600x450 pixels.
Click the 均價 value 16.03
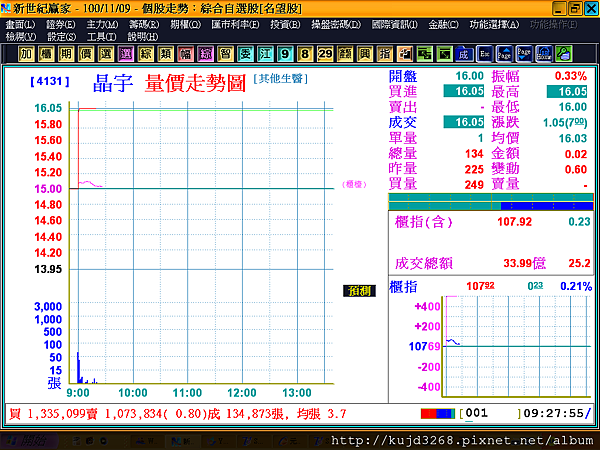coord(573,138)
